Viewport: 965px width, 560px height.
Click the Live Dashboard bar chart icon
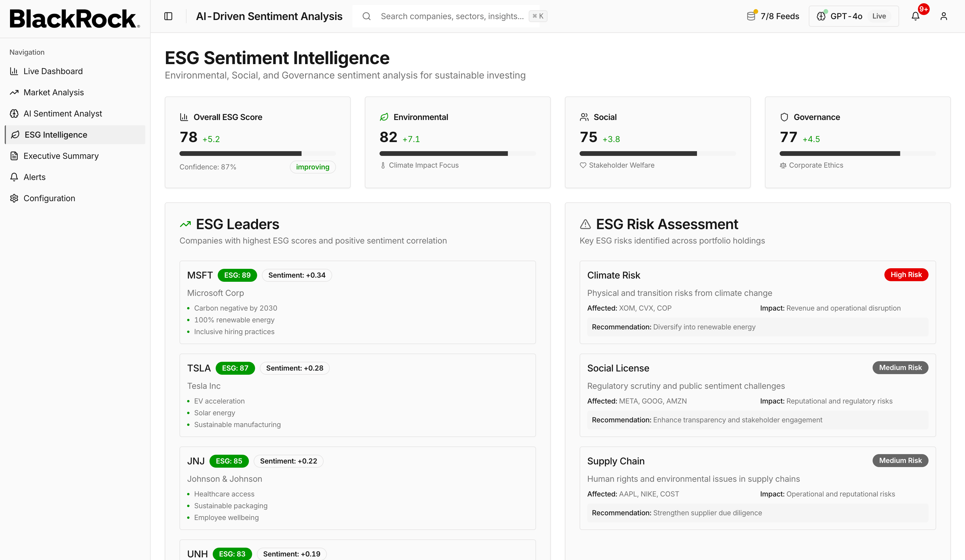tap(14, 71)
